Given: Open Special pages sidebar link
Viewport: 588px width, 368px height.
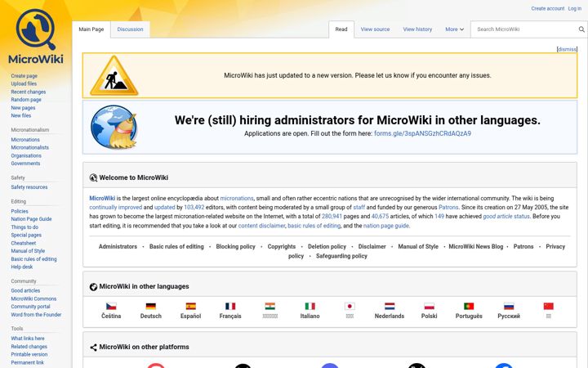Looking at the screenshot, I should point(26,235).
